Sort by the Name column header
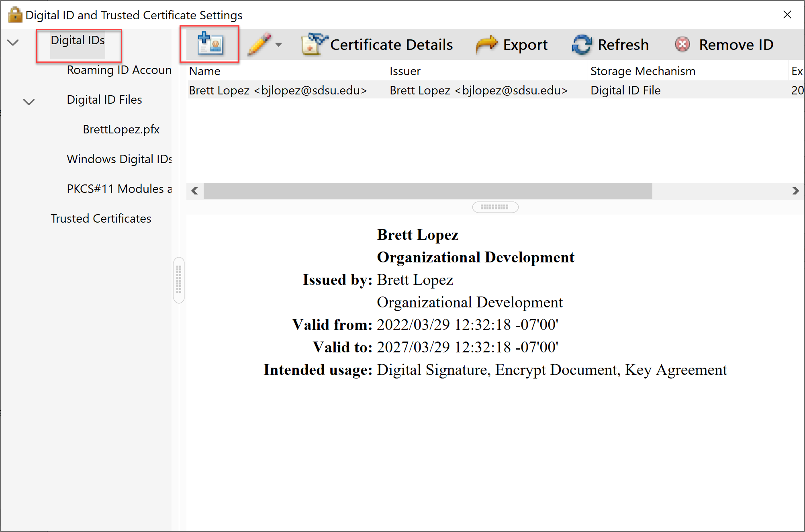 coord(205,71)
